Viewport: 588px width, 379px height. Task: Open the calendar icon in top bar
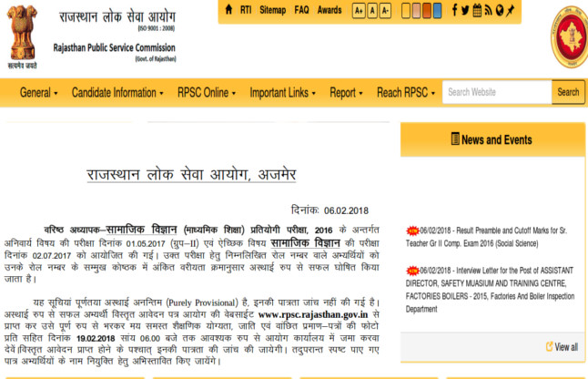coord(477,10)
